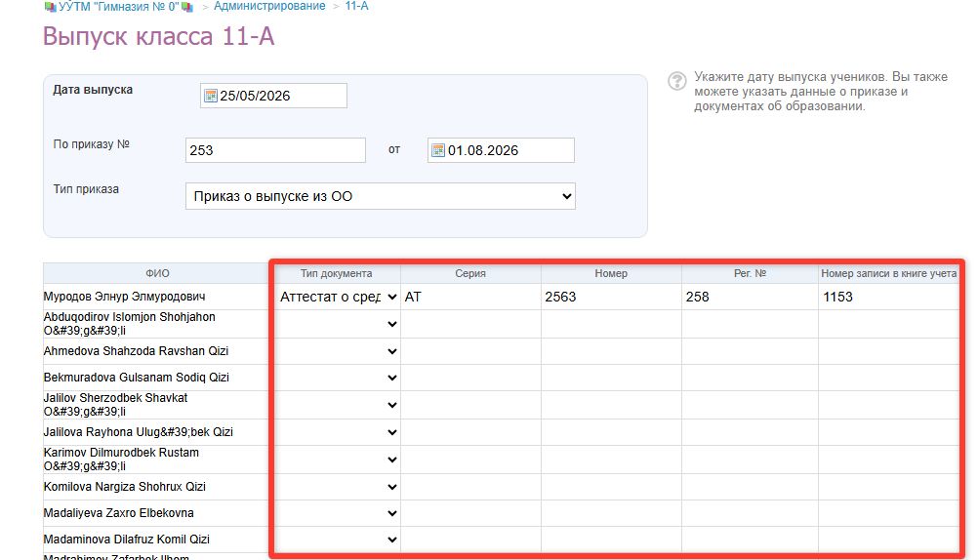The width and height of the screenshot is (978, 560).
Task: Click Номер field containing 2563
Action: (611, 297)
